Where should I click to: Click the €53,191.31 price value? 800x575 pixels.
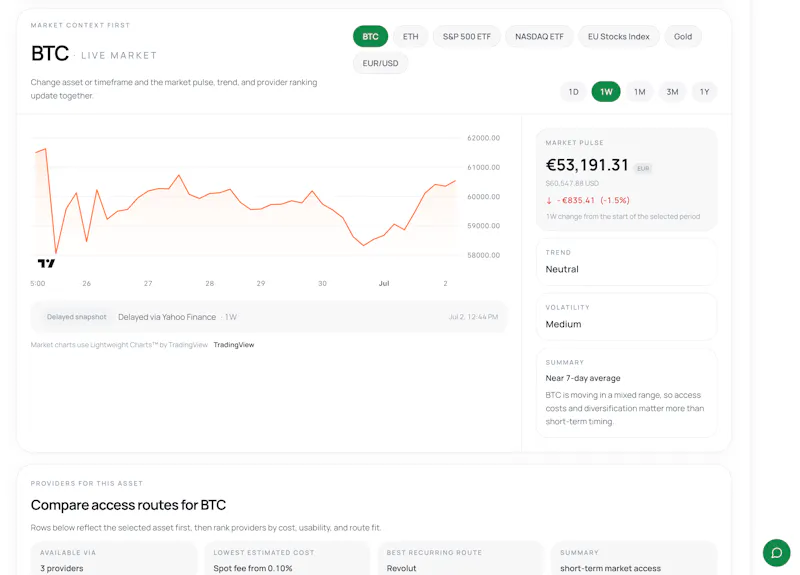coord(587,165)
